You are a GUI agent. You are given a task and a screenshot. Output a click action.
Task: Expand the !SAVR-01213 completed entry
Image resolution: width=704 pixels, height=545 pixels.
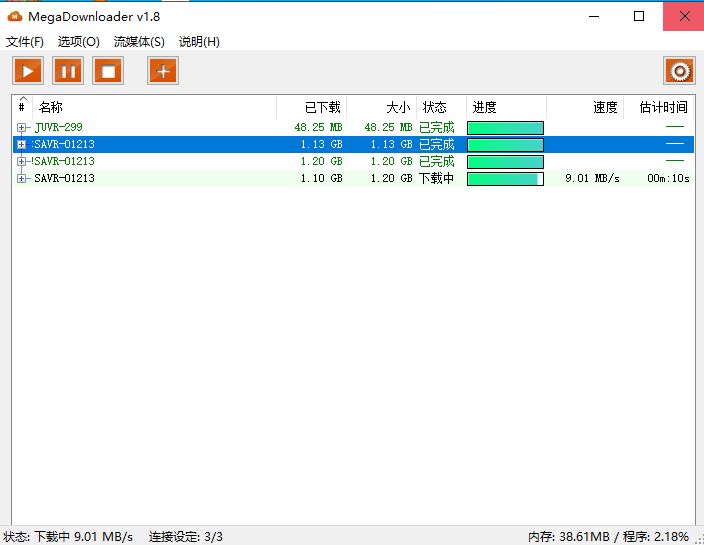pyautogui.click(x=21, y=162)
